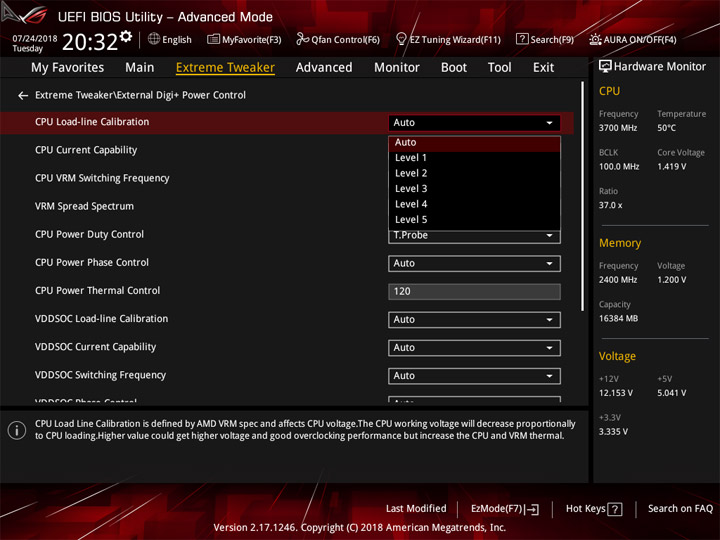Click the EzMode exit arrow icon
This screenshot has width=720, height=540.
532,509
